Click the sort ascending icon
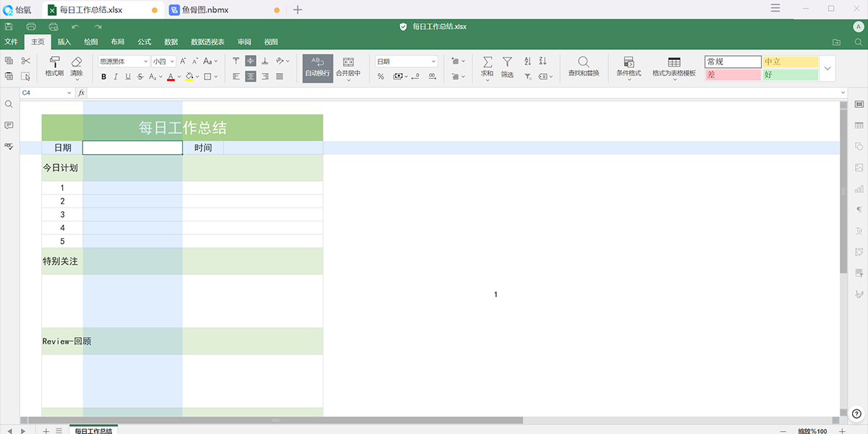The image size is (868, 434). pos(527,61)
